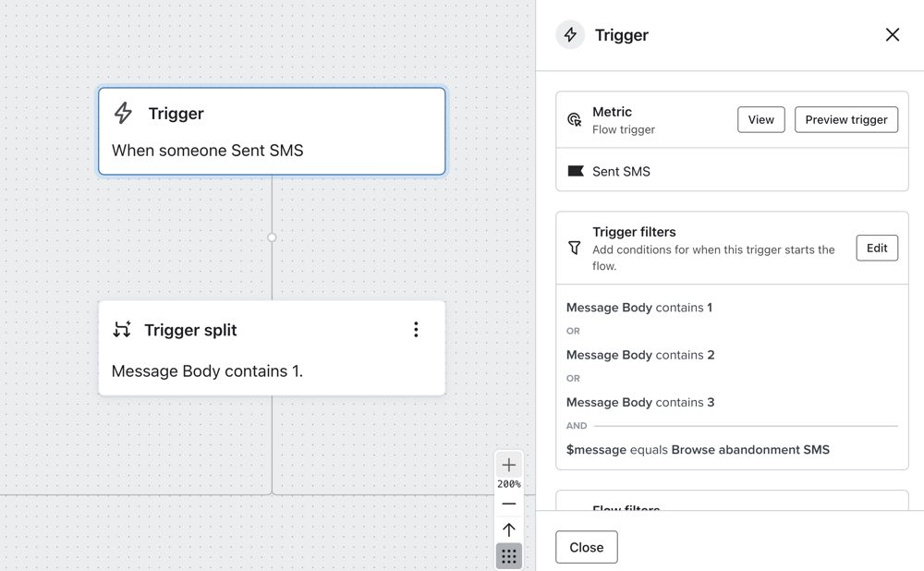The height and width of the screenshot is (571, 924).
Task: Zoom out using the minus icon
Action: tap(508, 504)
